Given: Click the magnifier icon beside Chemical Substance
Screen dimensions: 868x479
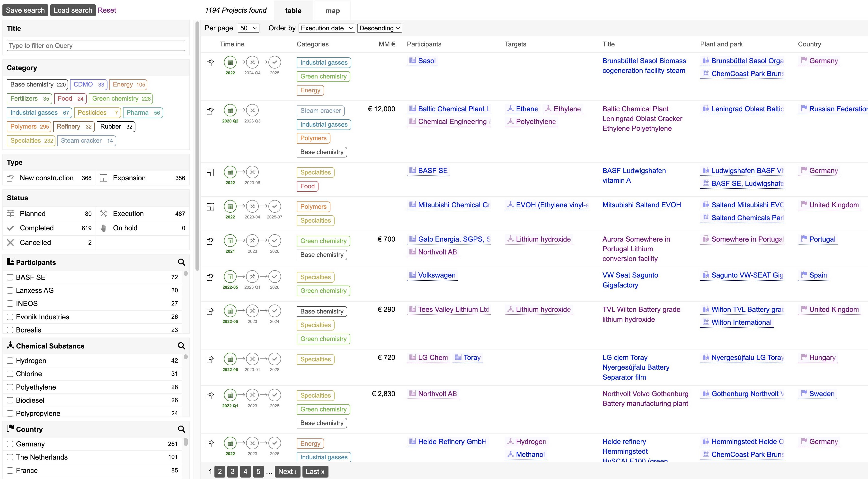Looking at the screenshot, I should 182,346.
